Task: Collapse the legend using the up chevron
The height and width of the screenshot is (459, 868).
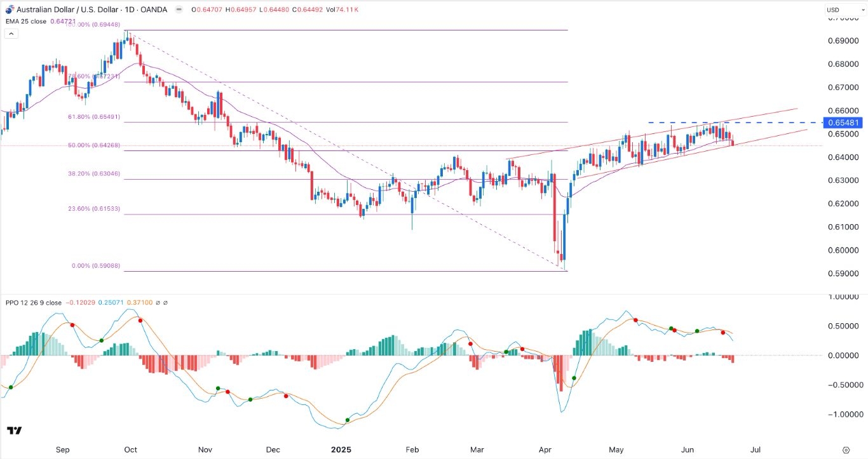Action: 11,33
